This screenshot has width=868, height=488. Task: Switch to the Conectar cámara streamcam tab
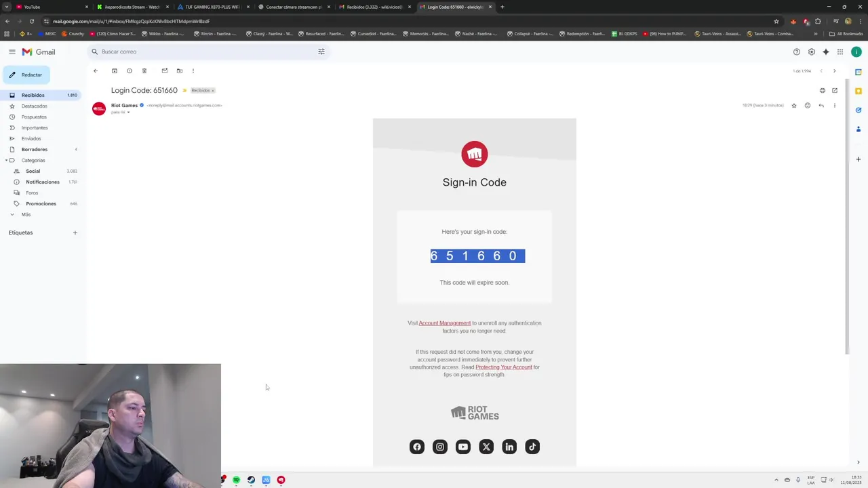(293, 7)
